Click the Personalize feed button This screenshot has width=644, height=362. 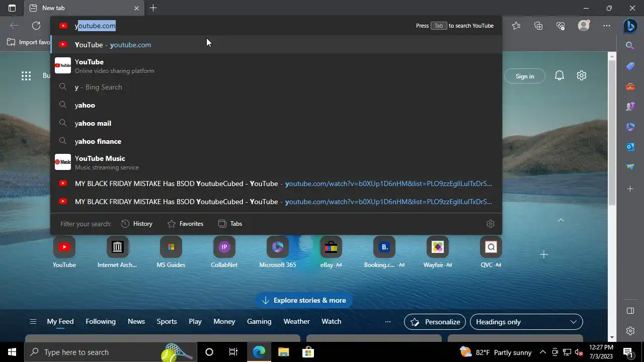(435, 322)
